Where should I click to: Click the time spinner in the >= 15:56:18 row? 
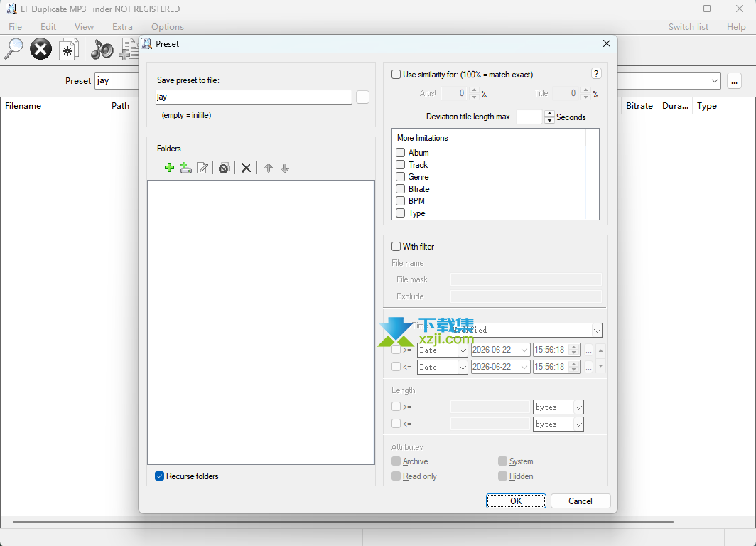tap(573, 350)
